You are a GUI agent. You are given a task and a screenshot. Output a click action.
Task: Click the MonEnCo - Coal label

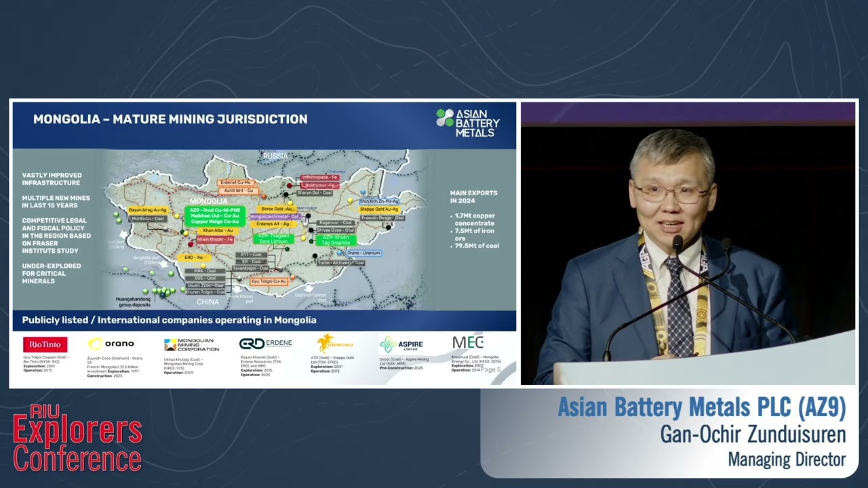point(148,219)
